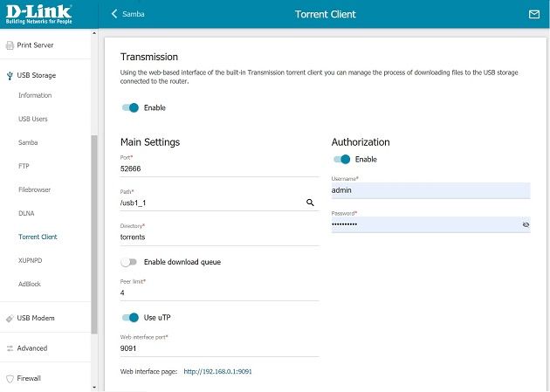Click the Transmission heading
Viewport: 550px width, 392px height.
(149, 57)
